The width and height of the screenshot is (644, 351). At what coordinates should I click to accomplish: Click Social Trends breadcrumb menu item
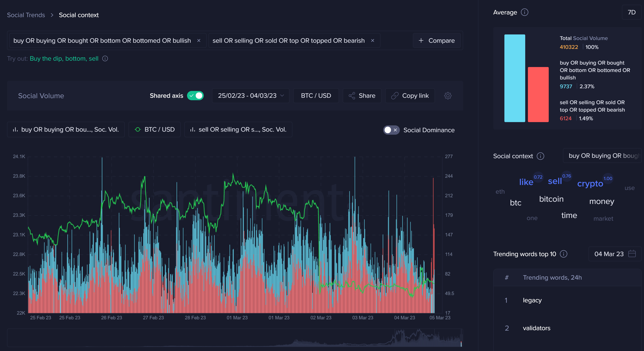tap(26, 14)
